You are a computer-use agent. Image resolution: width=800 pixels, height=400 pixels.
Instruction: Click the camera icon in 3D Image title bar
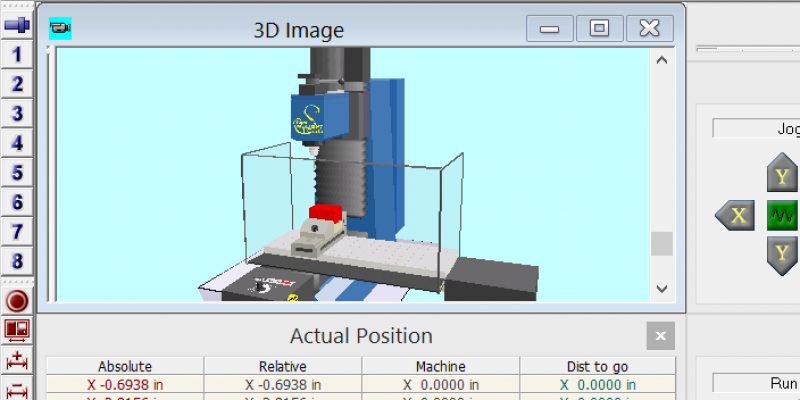pyautogui.click(x=60, y=29)
